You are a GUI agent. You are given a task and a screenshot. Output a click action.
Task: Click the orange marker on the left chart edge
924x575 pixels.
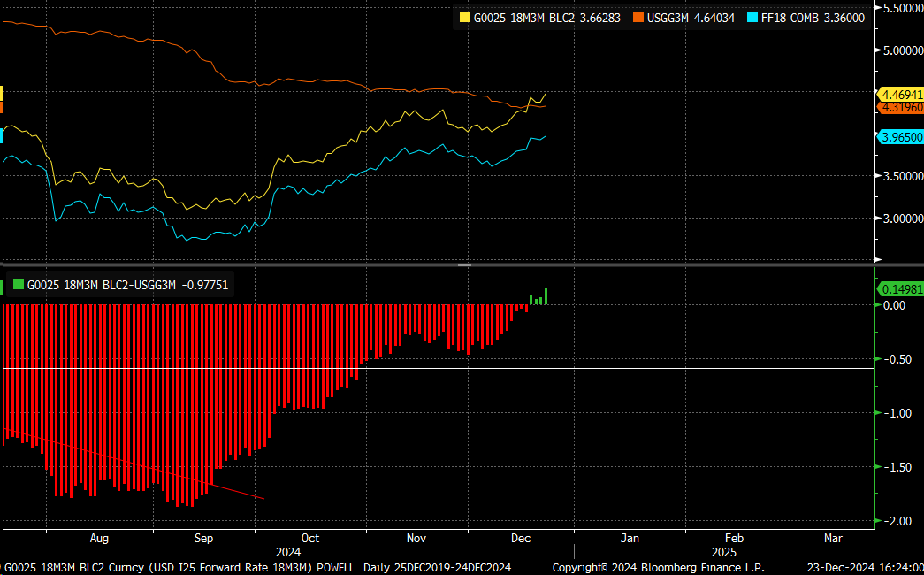(1, 107)
